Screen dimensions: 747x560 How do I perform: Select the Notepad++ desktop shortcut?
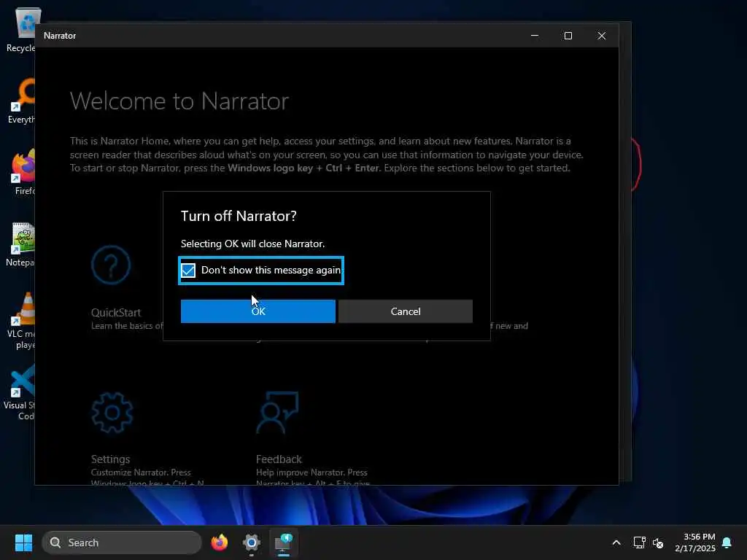tap(20, 244)
